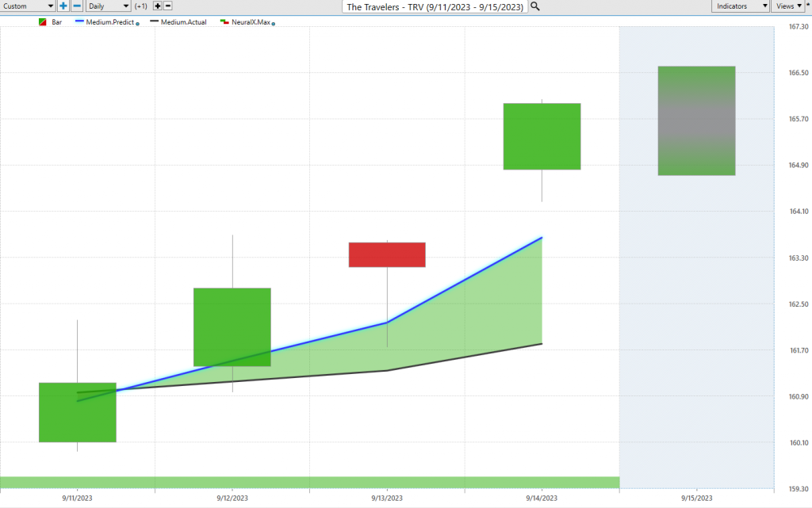
Task: Click the 164.10 price axis label
Action: [x=798, y=211]
